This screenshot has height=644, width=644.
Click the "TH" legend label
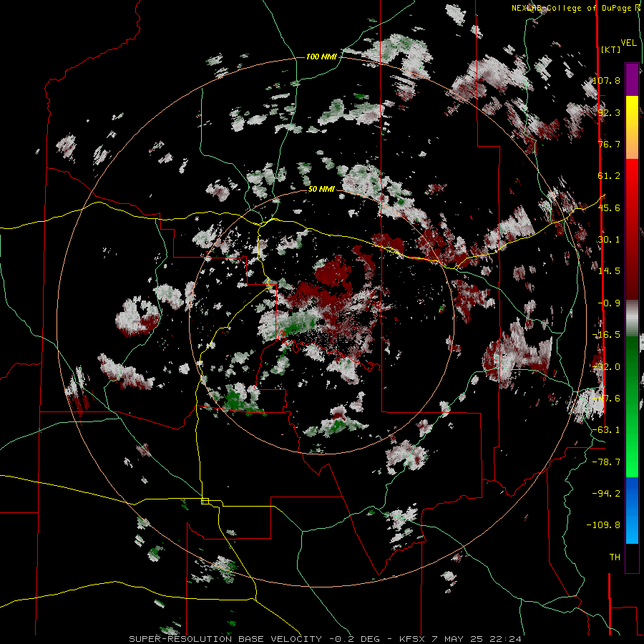615,557
